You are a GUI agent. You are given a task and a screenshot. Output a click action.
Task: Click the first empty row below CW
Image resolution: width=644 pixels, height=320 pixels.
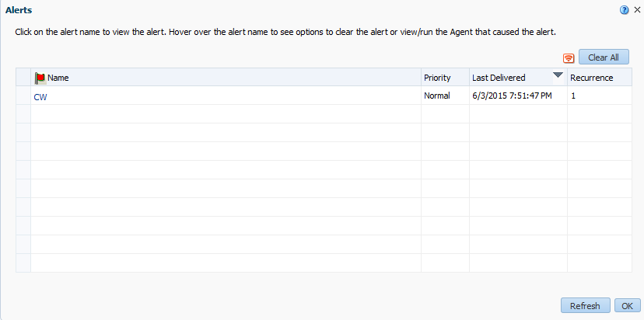pyautogui.click(x=226, y=114)
